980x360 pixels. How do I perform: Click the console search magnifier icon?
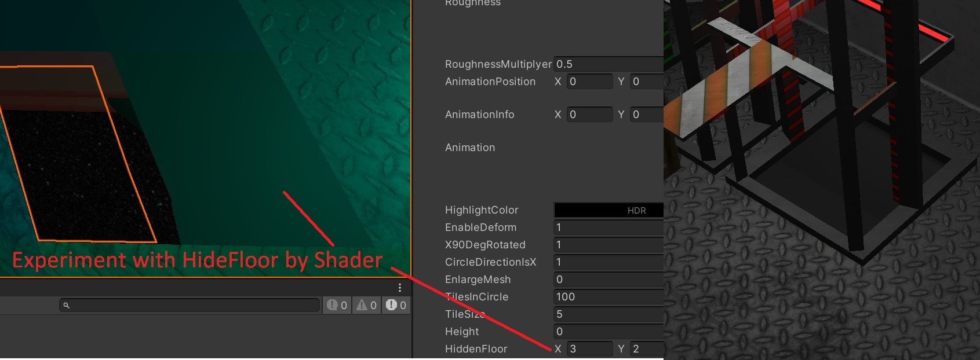[x=67, y=305]
